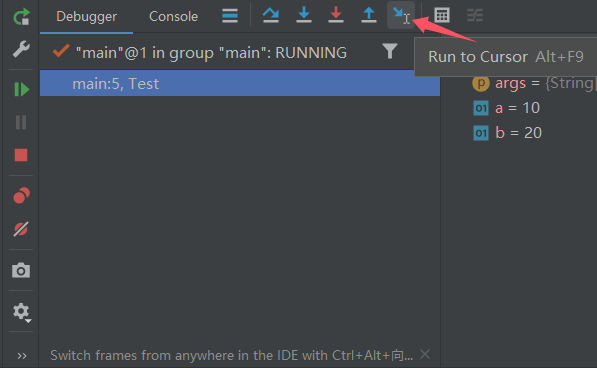The height and width of the screenshot is (368, 597).
Task: Close the Switch frames hint banner
Action: tap(425, 355)
